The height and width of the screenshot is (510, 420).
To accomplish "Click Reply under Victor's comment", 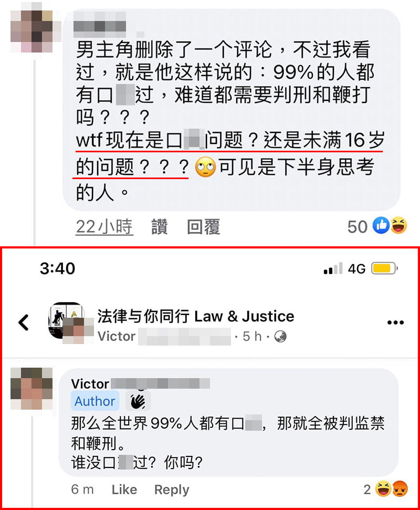I will 172,490.
